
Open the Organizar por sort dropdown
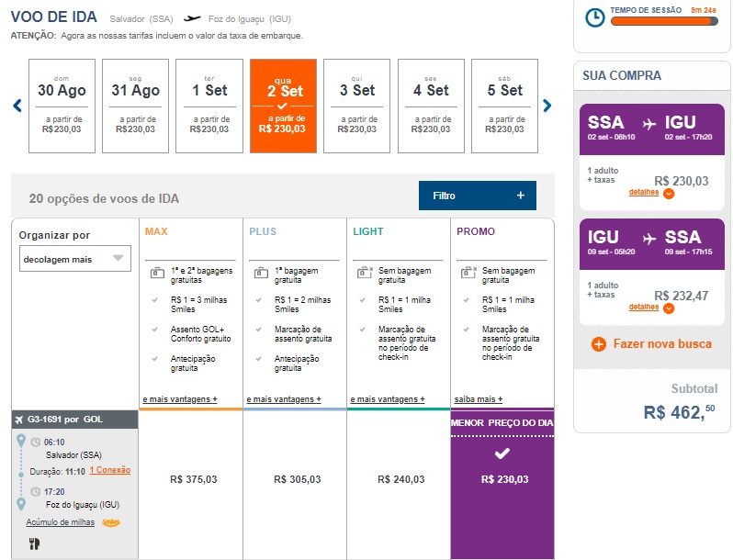(x=75, y=259)
